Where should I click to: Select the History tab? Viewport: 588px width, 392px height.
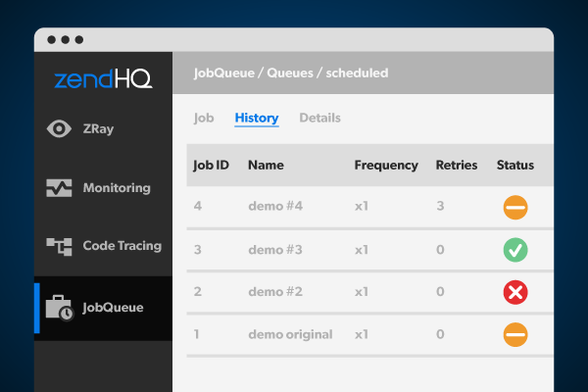[x=257, y=119]
